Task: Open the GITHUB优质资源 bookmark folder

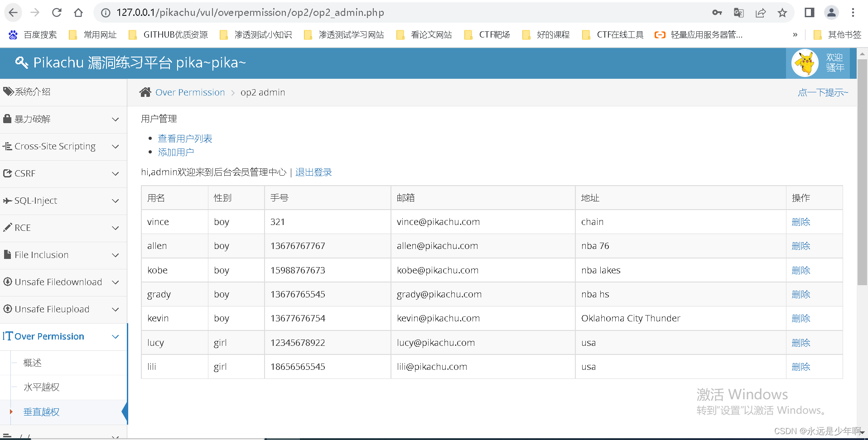Action: point(168,35)
